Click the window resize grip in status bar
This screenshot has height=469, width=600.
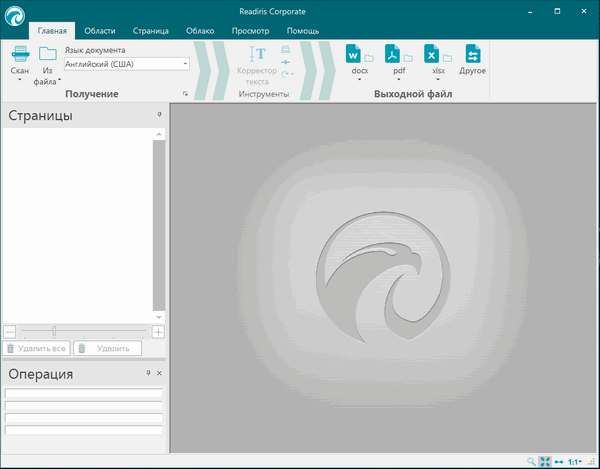[x=592, y=462]
